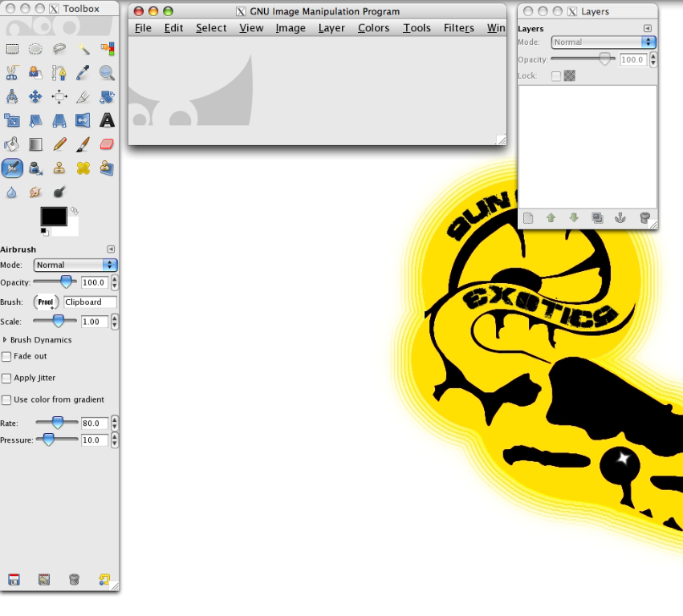Image resolution: width=683 pixels, height=616 pixels.
Task: Click the black foreground color swatch
Action: pyautogui.click(x=54, y=217)
